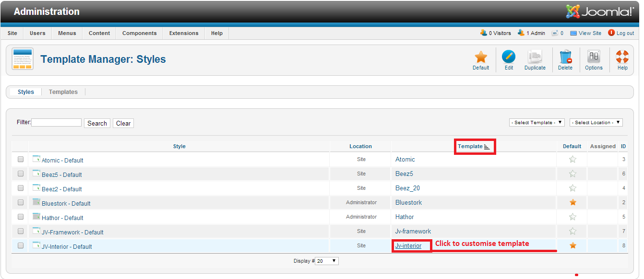The image size is (644, 279).
Task: Click the View Site link
Action: point(590,33)
